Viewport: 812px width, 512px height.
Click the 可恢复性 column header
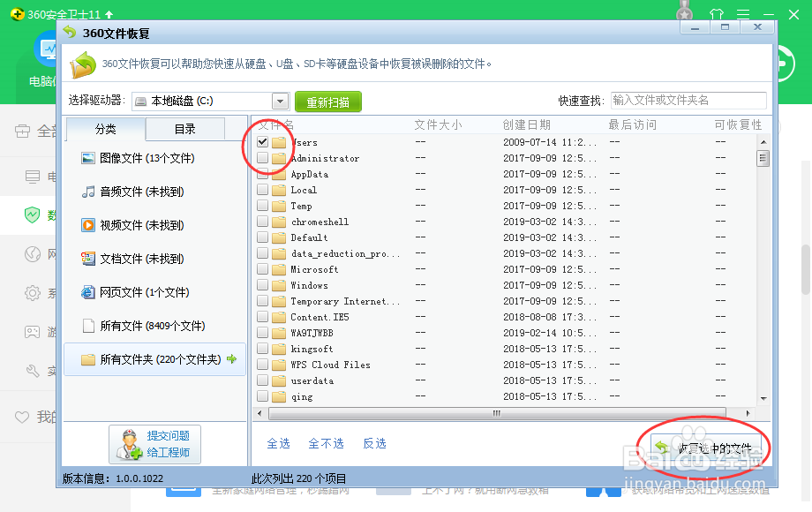738,124
